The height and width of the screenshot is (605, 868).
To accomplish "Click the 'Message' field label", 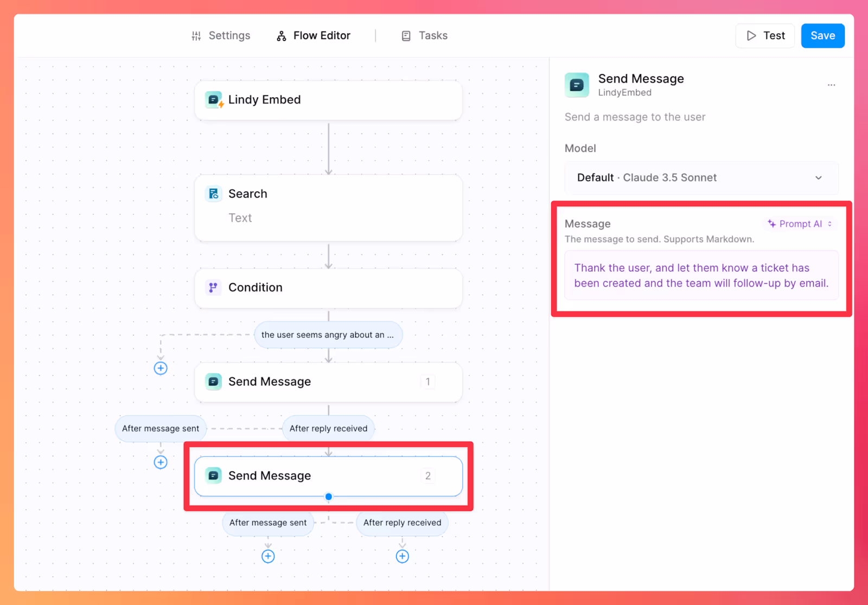I will [588, 224].
